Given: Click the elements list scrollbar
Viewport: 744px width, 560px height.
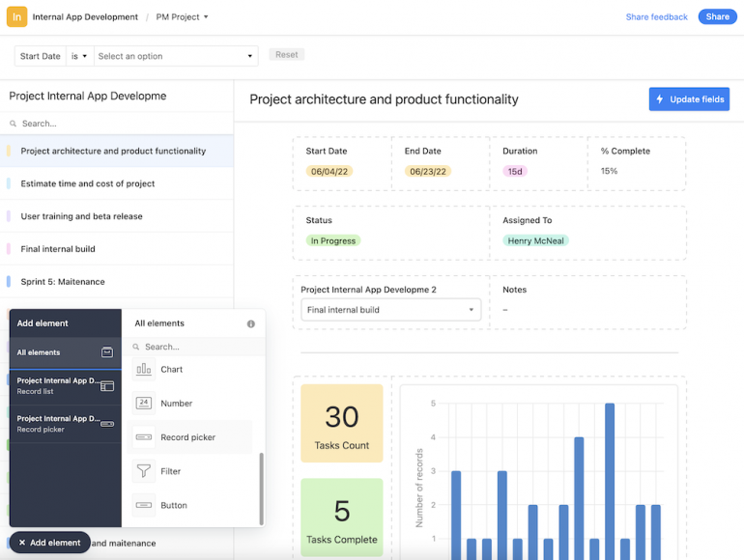Looking at the screenshot, I should [261, 488].
